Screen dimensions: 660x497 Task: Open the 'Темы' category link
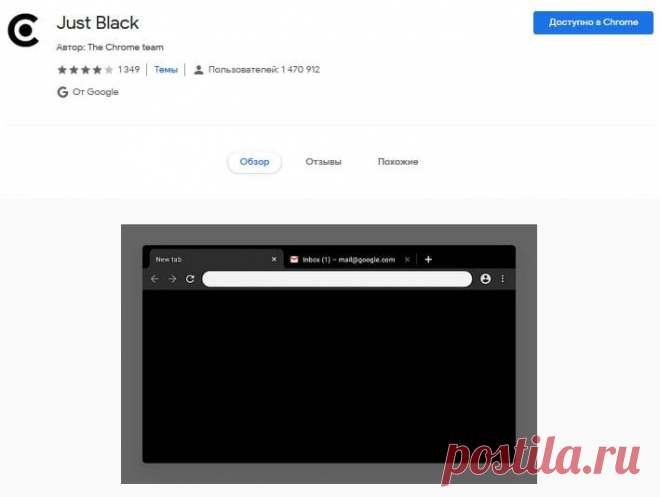coord(166,69)
